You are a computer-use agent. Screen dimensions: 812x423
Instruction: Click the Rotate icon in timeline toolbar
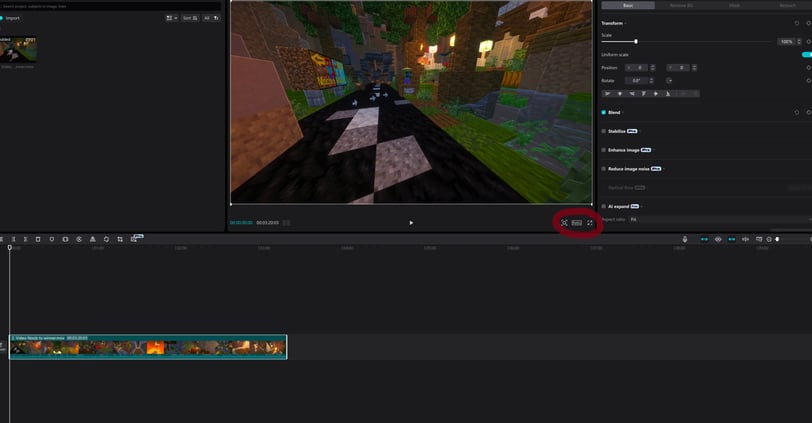coord(106,239)
